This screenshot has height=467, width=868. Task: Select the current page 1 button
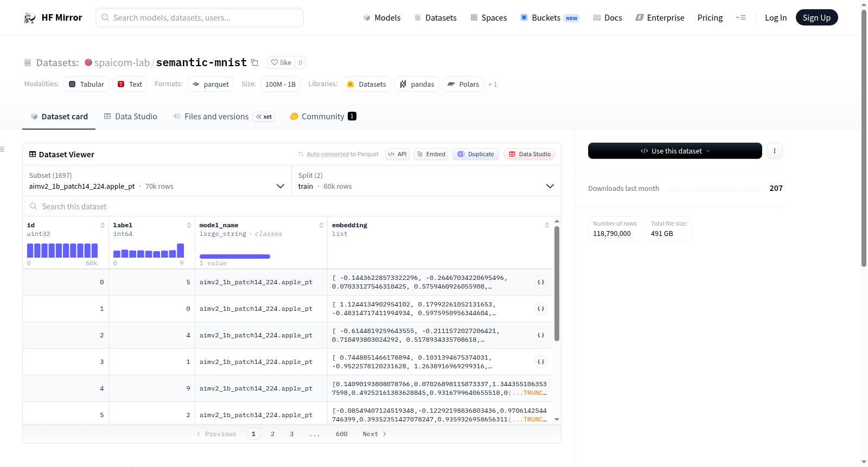[x=253, y=434]
